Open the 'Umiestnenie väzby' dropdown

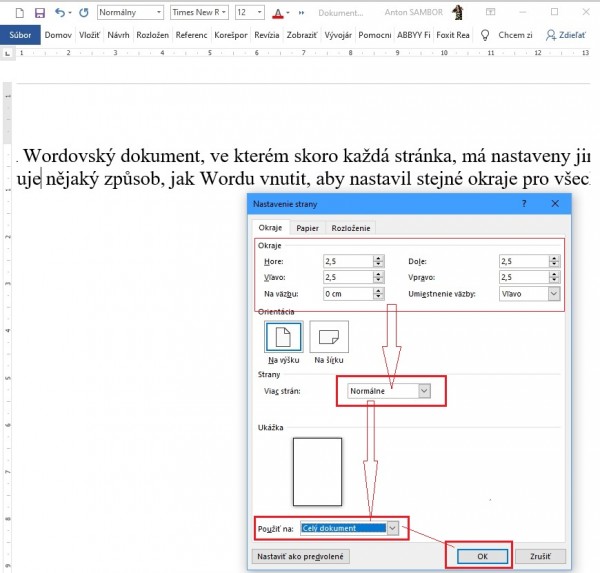click(x=553, y=294)
